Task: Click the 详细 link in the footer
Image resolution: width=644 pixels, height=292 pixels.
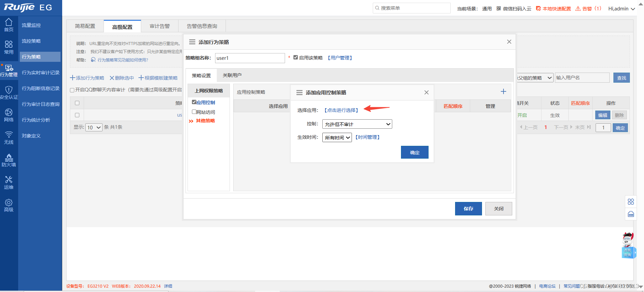Action: pos(168,286)
